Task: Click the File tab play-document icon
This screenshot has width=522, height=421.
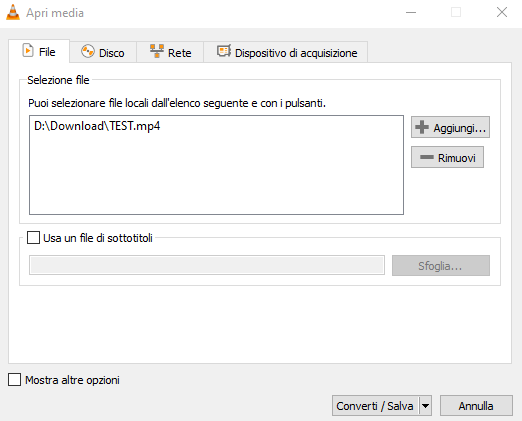Action: point(28,51)
